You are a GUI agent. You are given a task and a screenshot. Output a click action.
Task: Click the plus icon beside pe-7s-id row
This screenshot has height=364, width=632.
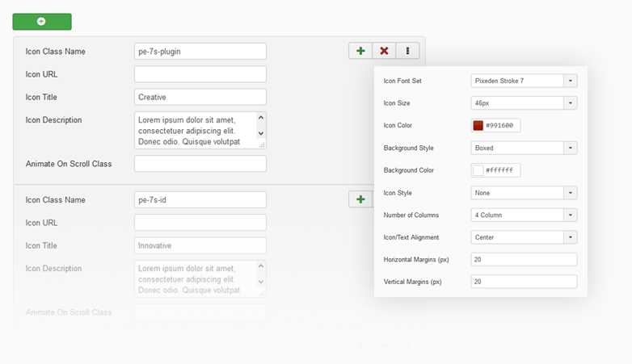click(x=360, y=199)
